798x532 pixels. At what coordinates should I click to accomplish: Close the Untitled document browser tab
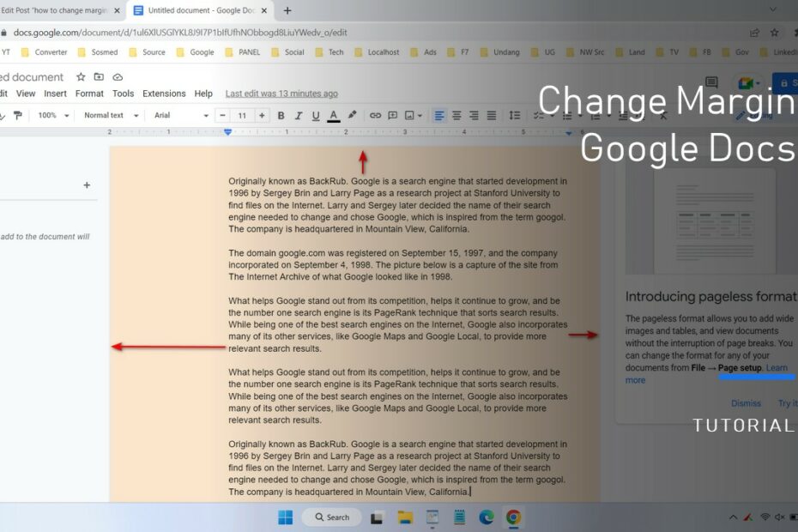pyautogui.click(x=264, y=10)
